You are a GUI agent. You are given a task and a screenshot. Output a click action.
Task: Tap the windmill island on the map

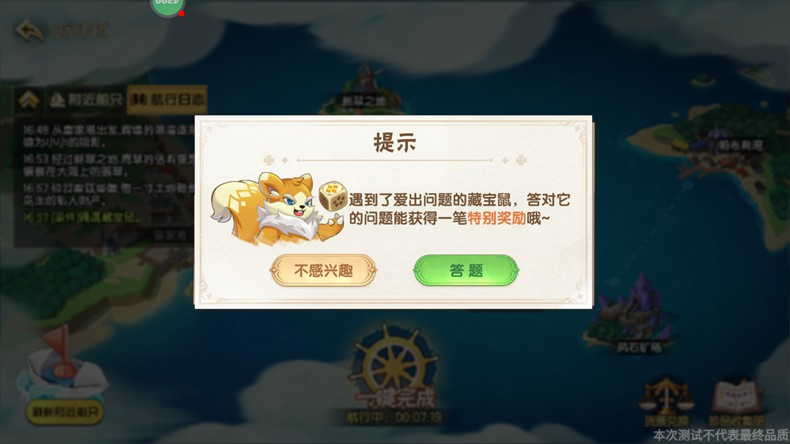tap(364, 90)
